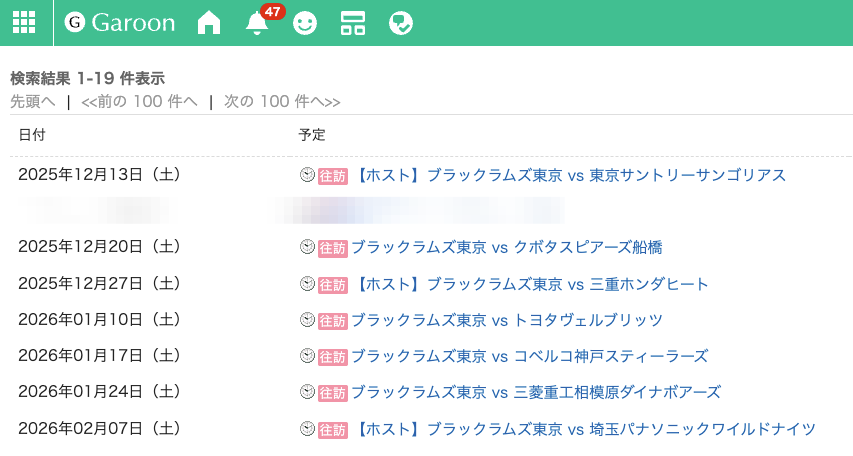The image size is (853, 456).
Task: Open match vs トヨタヴェルブリッツ
Action: point(506,321)
